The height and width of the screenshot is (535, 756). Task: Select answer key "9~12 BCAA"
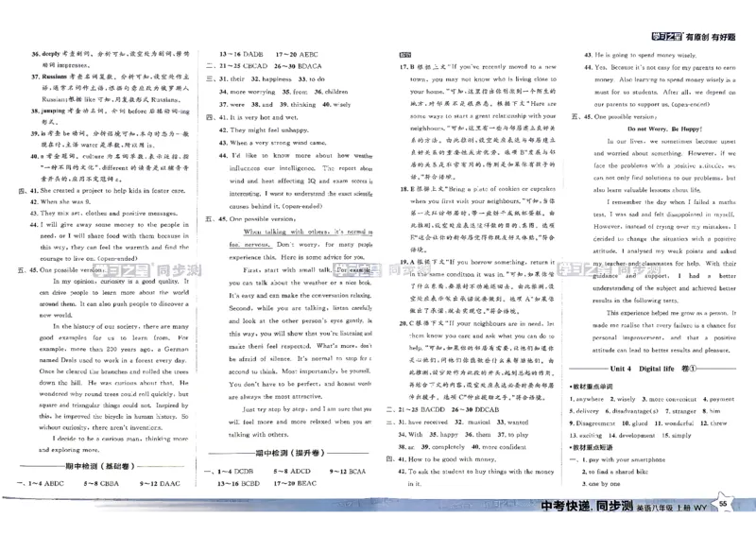coord(347,471)
